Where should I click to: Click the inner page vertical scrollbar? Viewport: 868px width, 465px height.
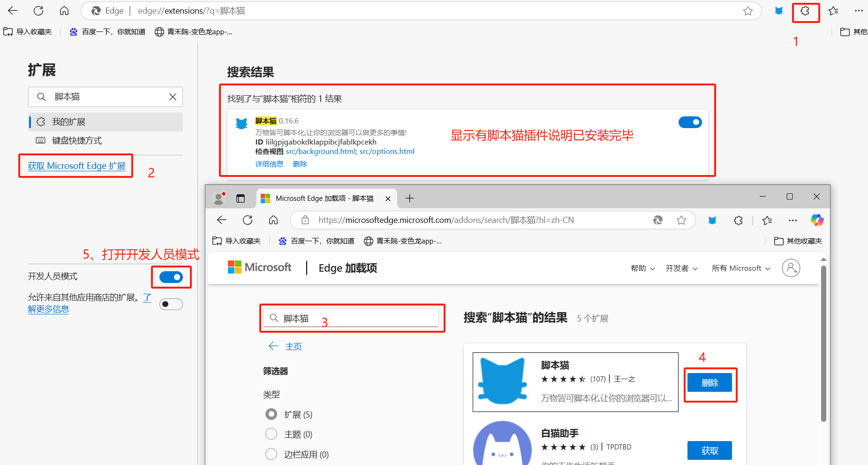point(823,344)
